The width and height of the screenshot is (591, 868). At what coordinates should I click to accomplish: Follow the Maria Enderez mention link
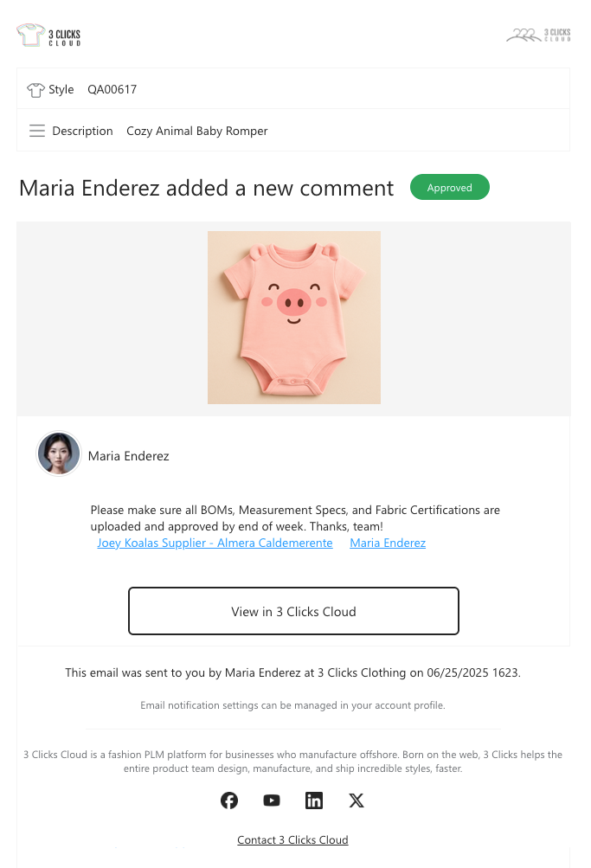[388, 543]
